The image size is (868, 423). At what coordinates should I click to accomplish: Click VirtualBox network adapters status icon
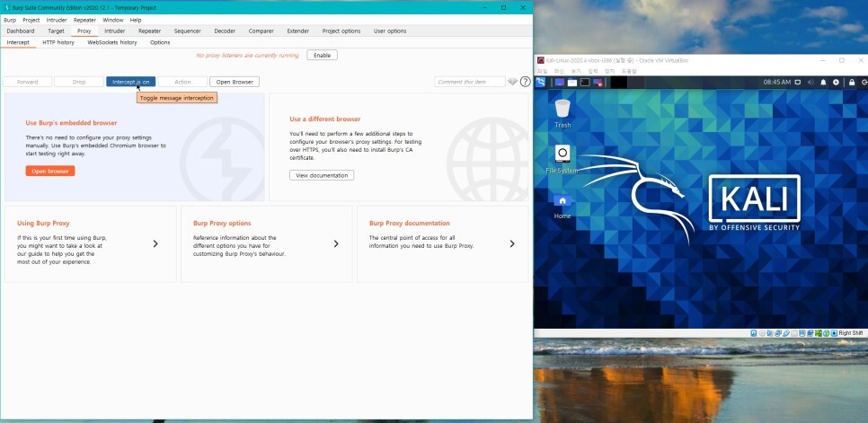click(778, 333)
